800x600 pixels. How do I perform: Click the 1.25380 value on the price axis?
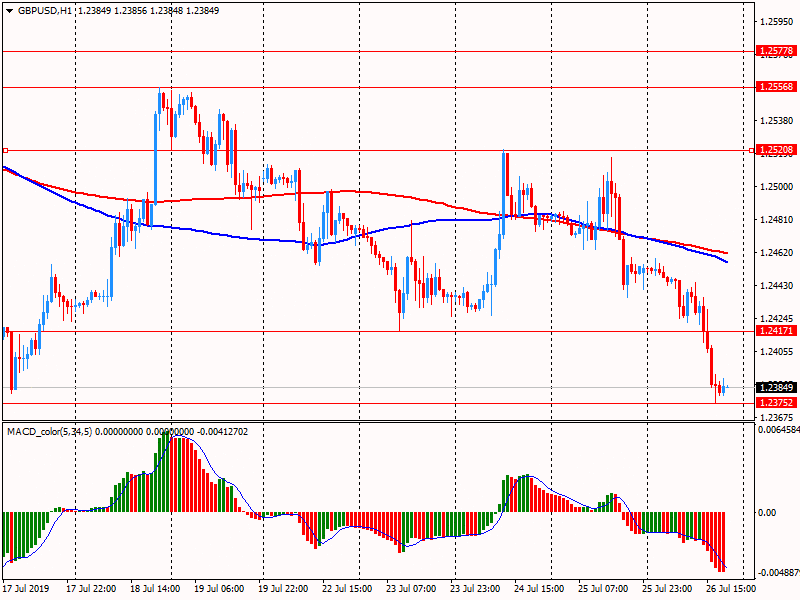coord(777,121)
